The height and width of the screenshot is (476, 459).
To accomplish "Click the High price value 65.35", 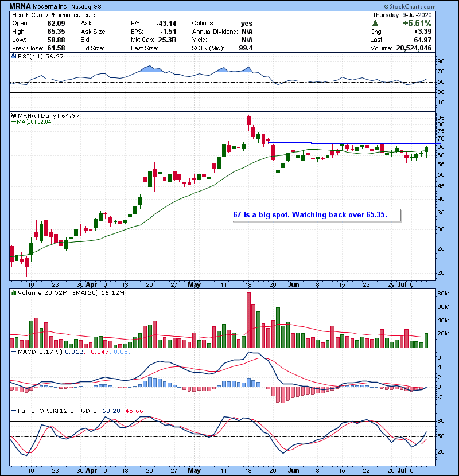I will (x=56, y=32).
